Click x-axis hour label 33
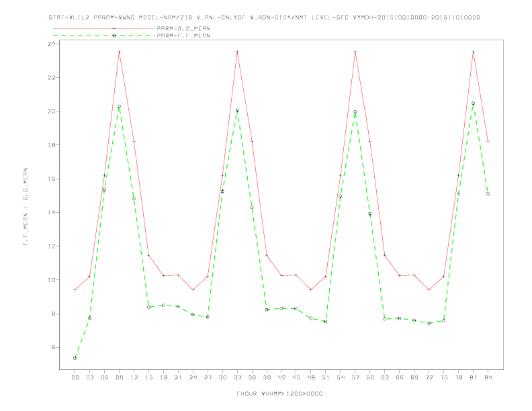 237,377
